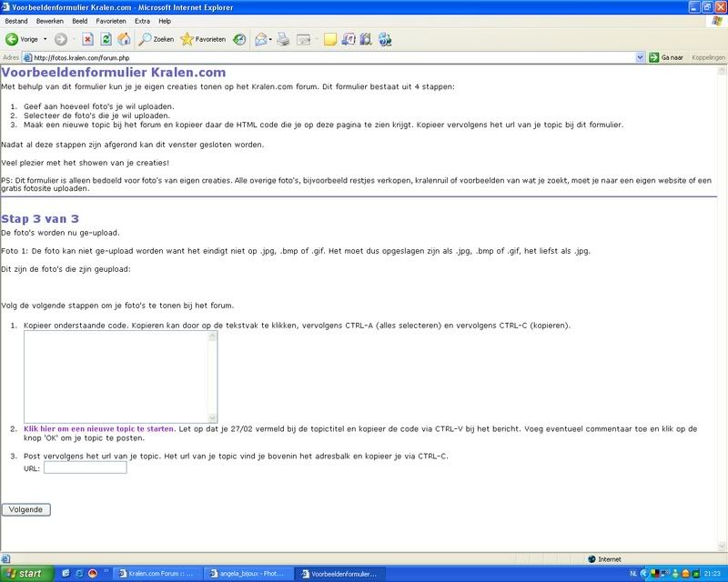The height and width of the screenshot is (582, 728).
Task: Open the green Messenger buddy tray icon
Action: pyautogui.click(x=675, y=574)
